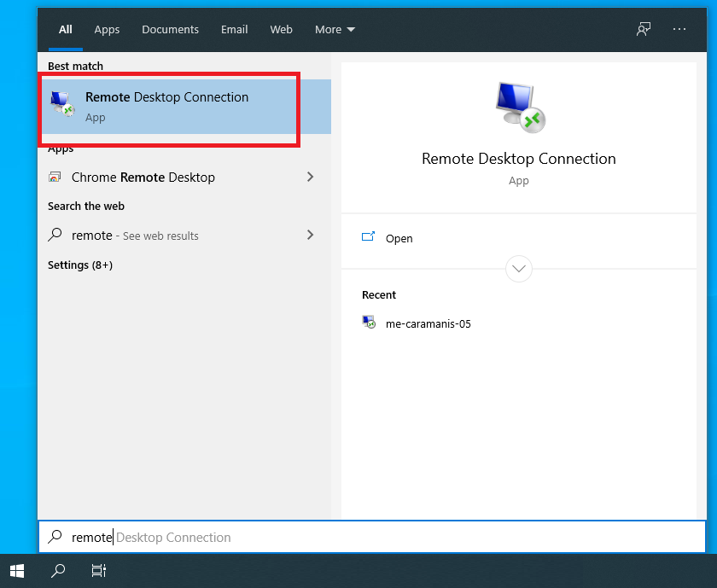Switch to the Documents tab
The image size is (717, 588).
point(170,29)
